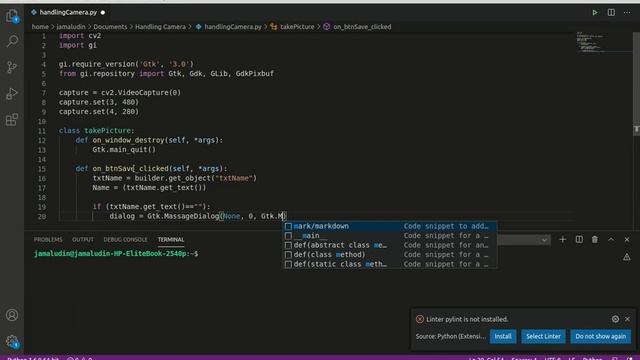The width and height of the screenshot is (640, 360).
Task: Click the terminal warning triangle icon
Action: tap(627, 257)
